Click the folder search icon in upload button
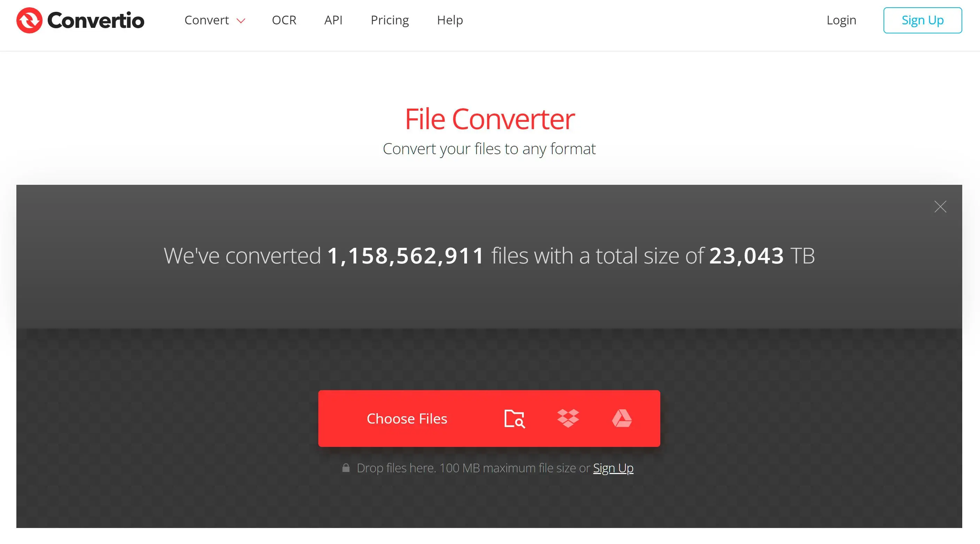This screenshot has width=980, height=544. click(x=515, y=418)
